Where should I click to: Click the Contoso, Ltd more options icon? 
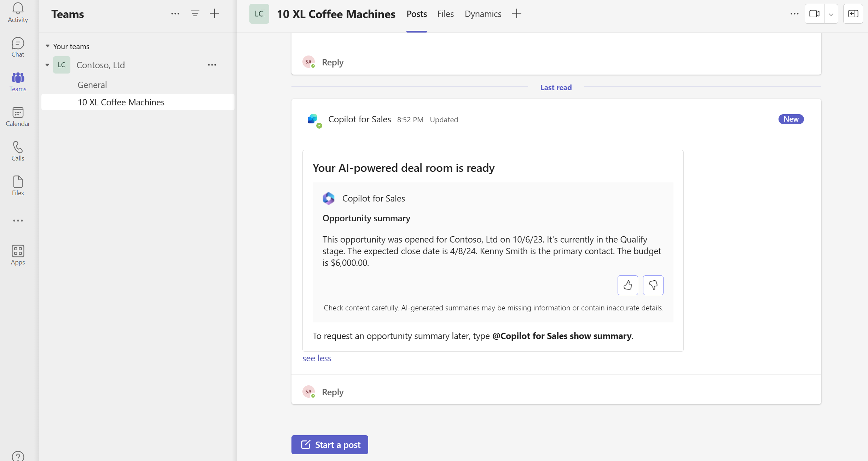213,65
